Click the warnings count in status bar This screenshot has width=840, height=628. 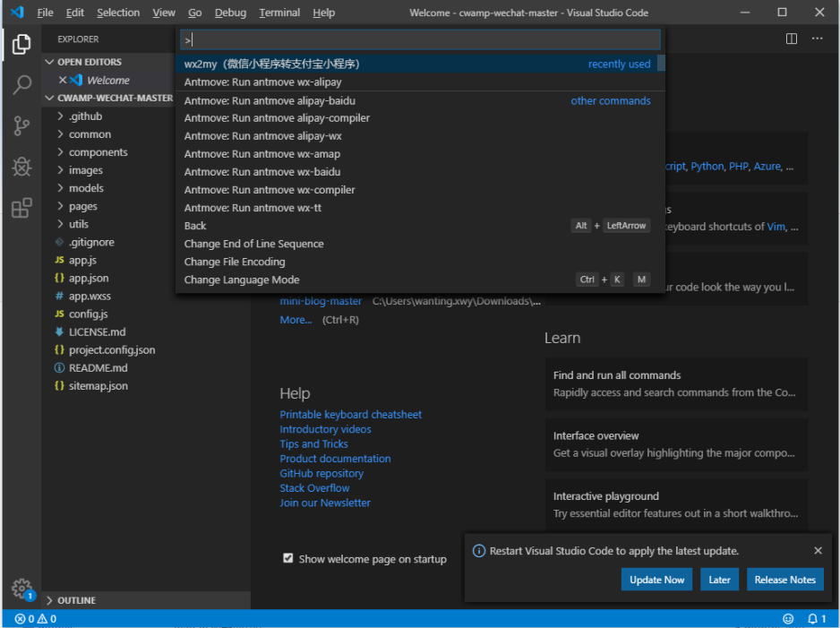47,619
